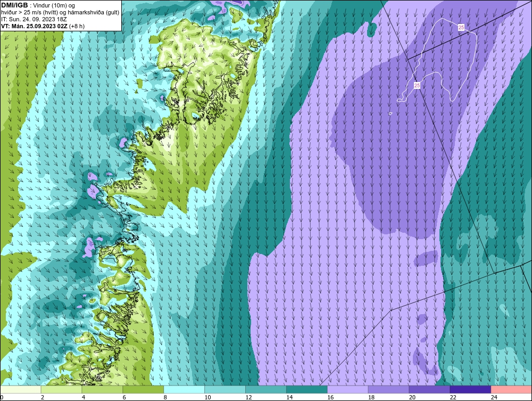Click the legend tick value 8

coord(165,397)
